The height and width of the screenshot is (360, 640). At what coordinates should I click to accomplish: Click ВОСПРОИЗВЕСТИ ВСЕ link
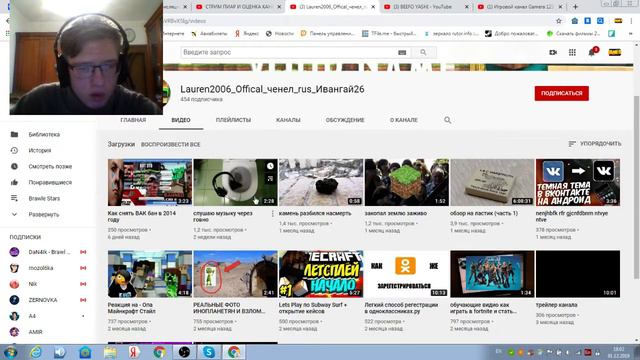pyautogui.click(x=171, y=144)
